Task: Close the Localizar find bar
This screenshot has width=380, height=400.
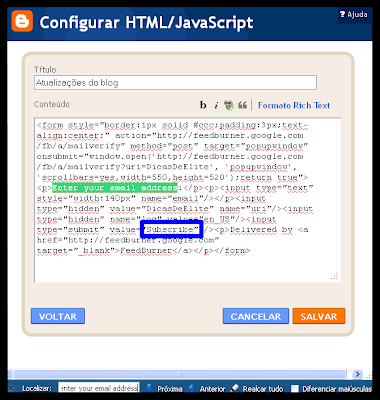Action: click(x=11, y=388)
